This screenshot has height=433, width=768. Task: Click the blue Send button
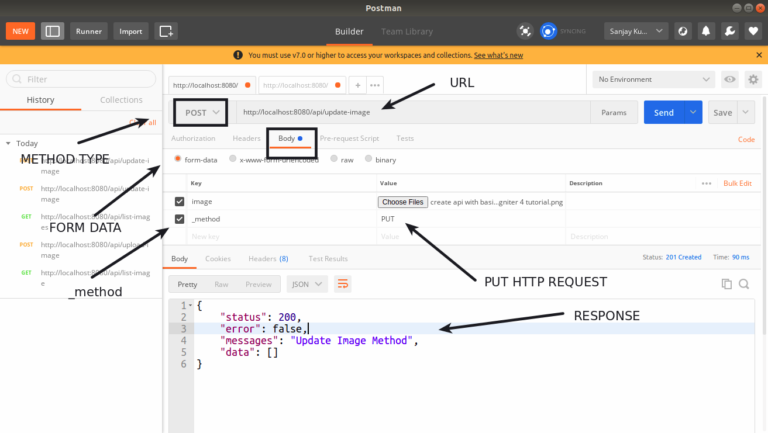(664, 113)
